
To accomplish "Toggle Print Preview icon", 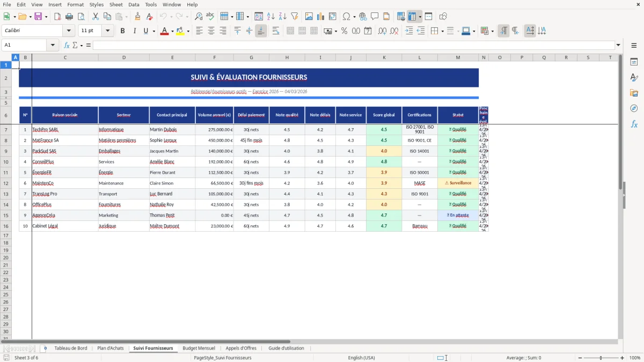I will point(81,17).
